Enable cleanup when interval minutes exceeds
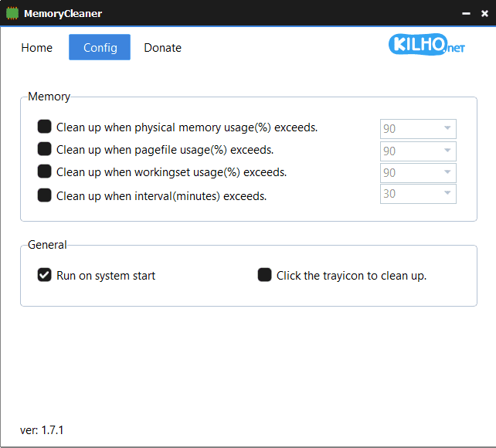This screenshot has width=496, height=448. (x=45, y=195)
